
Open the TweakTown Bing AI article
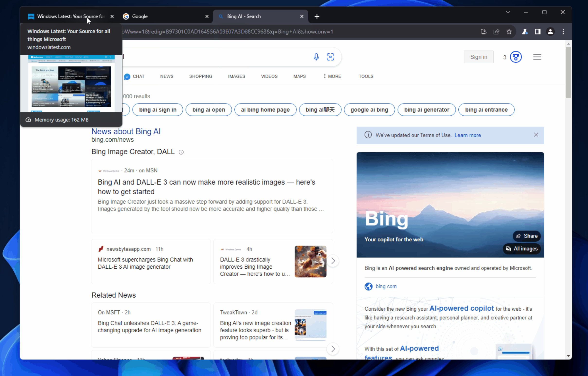pos(255,330)
